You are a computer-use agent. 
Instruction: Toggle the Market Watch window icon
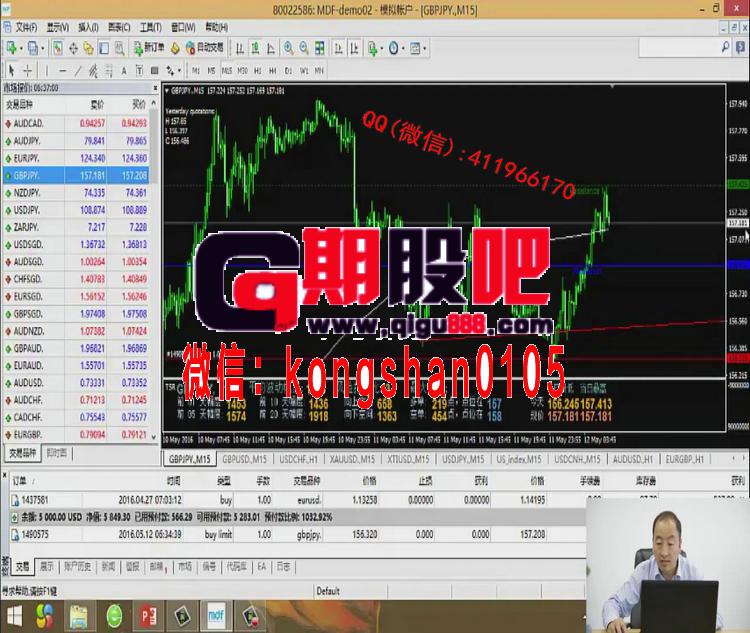pyautogui.click(x=57, y=48)
